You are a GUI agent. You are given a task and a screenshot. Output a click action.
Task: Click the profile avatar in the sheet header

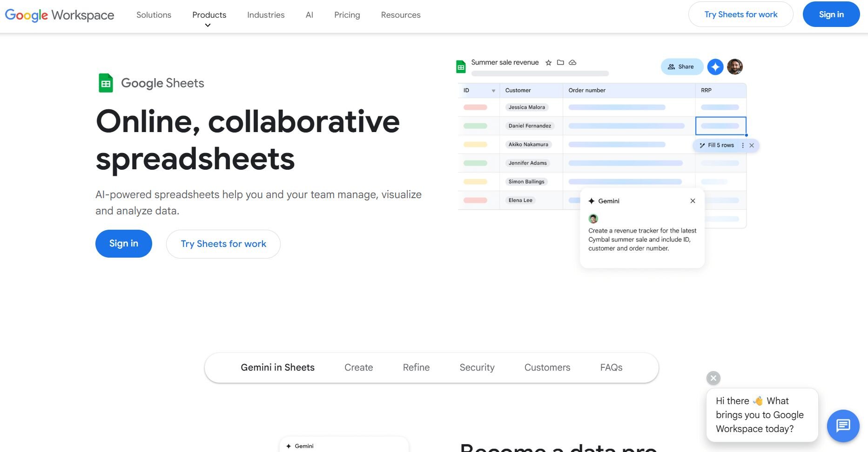click(x=734, y=66)
